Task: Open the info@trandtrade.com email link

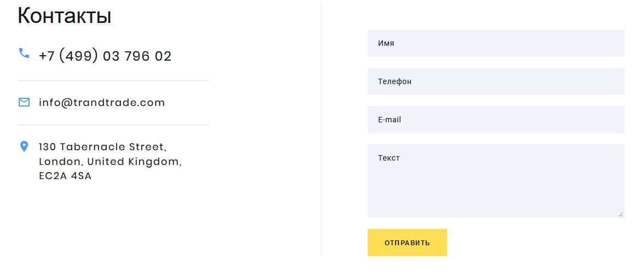Action: (x=102, y=102)
